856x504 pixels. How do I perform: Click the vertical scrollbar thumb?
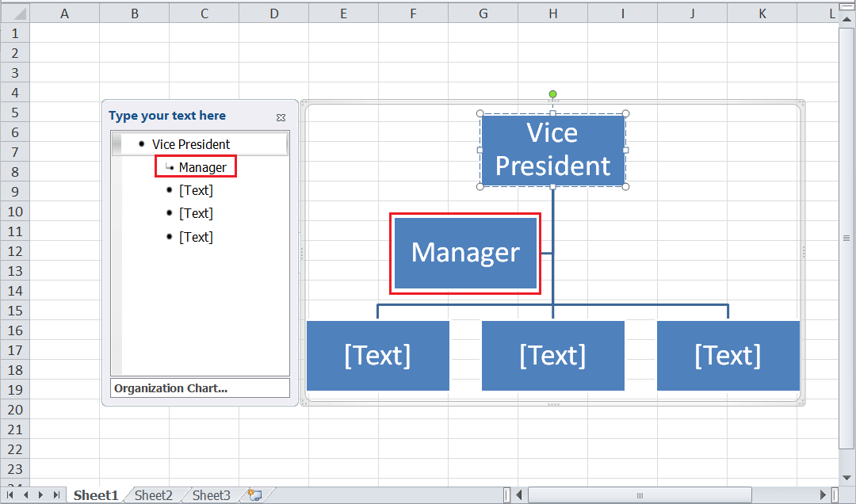[x=846, y=238]
